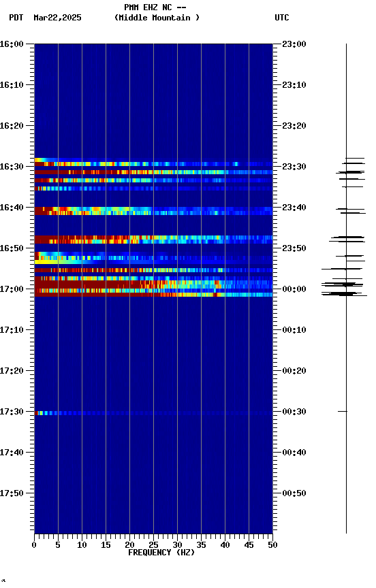Click the 23:10 UTC time label

(x=294, y=85)
